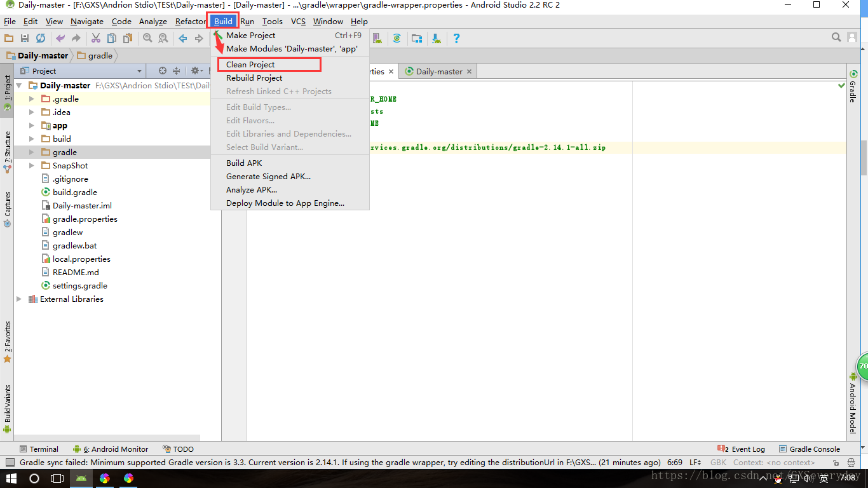Image resolution: width=868 pixels, height=488 pixels.
Task: Click the Back navigation arrow
Action: click(x=183, y=38)
